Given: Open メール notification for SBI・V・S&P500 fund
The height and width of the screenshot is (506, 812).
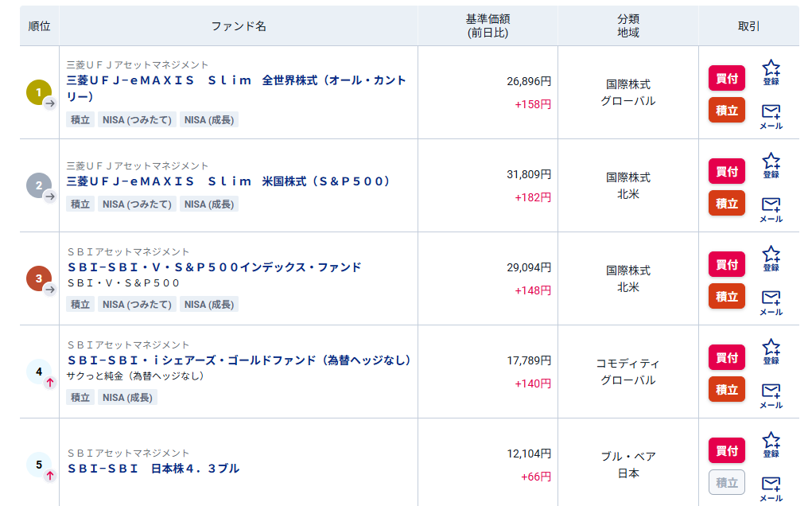Looking at the screenshot, I should [771, 303].
